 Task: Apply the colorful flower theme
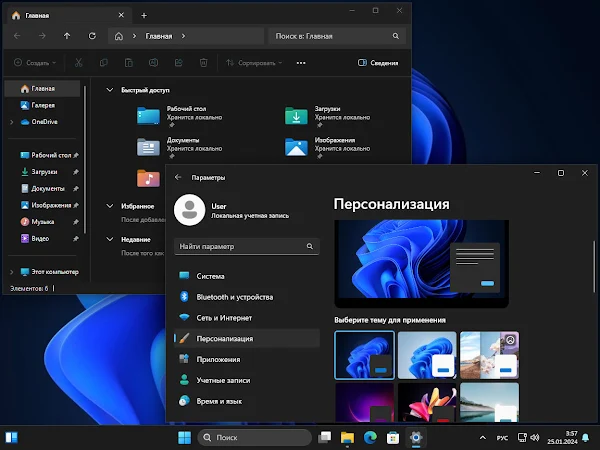[x=427, y=402]
